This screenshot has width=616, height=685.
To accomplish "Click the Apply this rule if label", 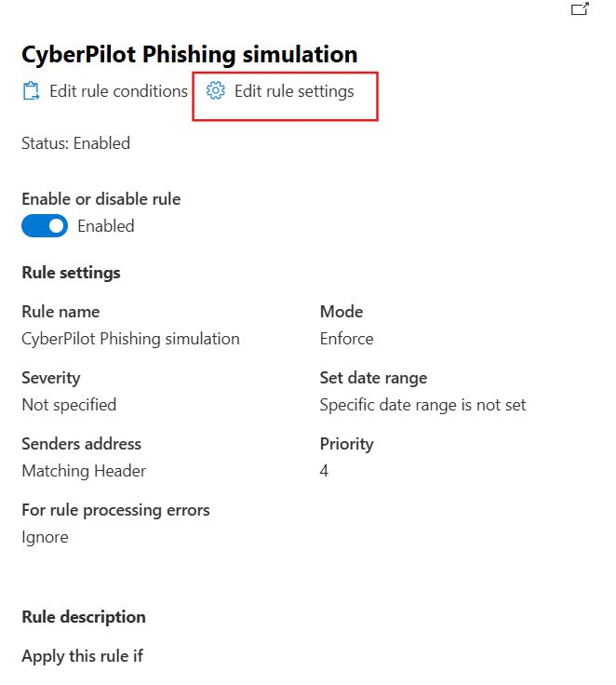I will coord(82,656).
